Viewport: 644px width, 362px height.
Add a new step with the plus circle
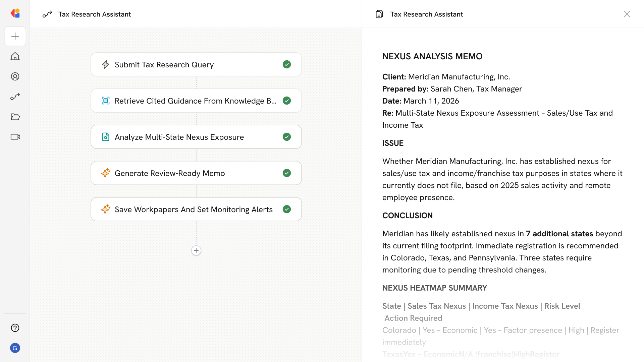click(196, 250)
